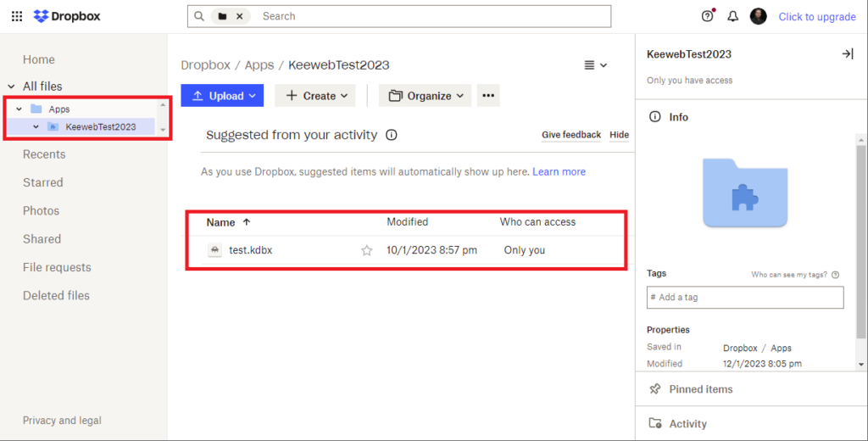Screen dimensions: 868x441
Task: Open File requests in sidebar
Action: [x=57, y=268]
